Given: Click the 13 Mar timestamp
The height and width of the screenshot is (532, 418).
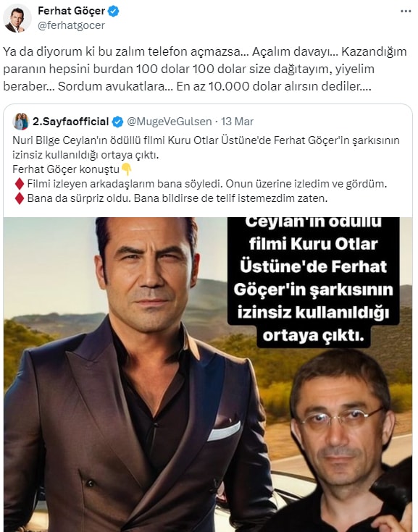Looking at the screenshot, I should point(237,122).
